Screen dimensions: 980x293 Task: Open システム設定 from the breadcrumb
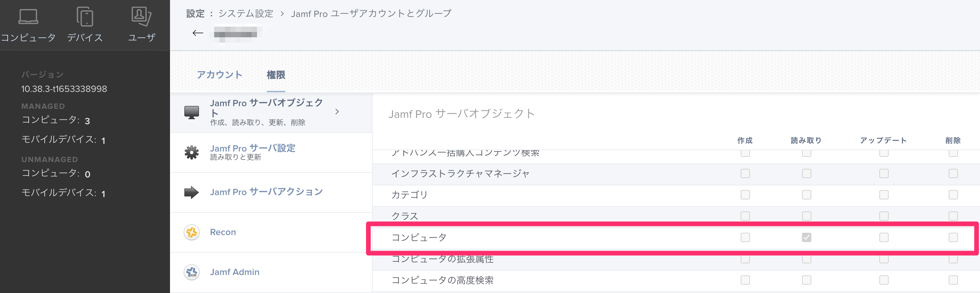(245, 13)
